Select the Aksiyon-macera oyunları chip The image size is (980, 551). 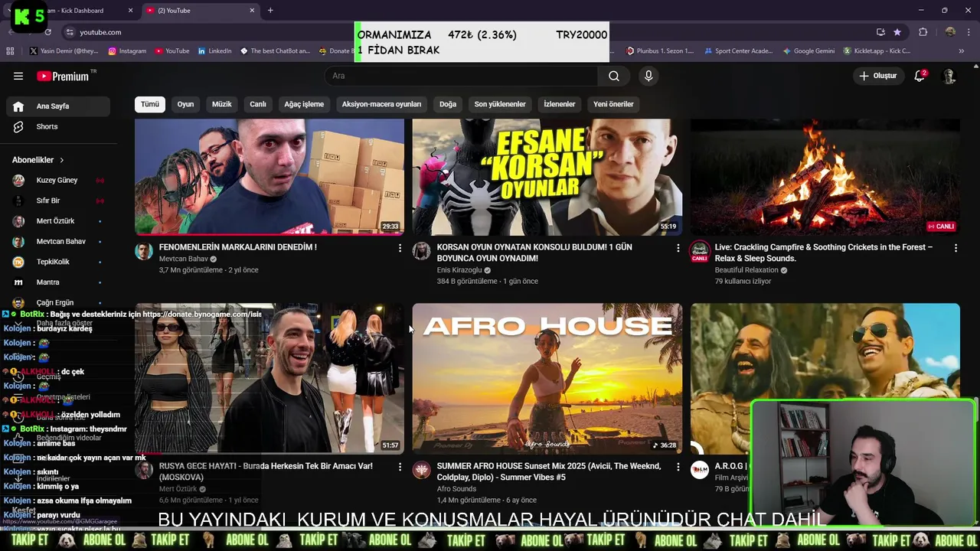tap(381, 104)
